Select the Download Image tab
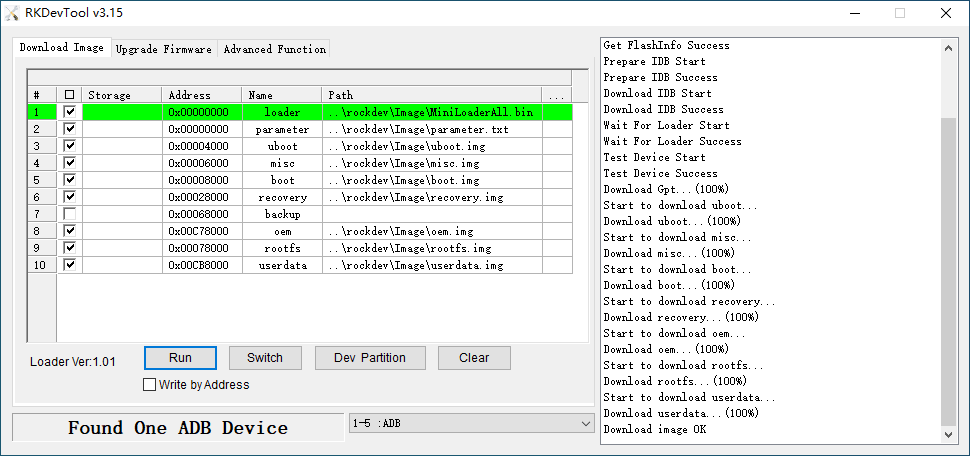 [61, 48]
